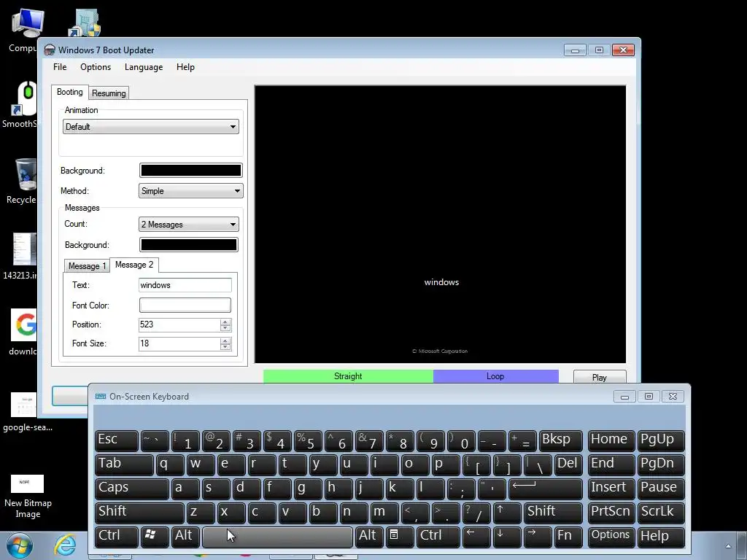
Task: Toggle the left Alt key
Action: 186,536
